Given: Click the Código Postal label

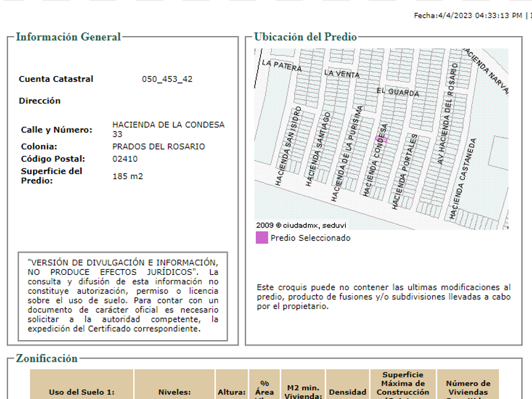Looking at the screenshot, I should [x=53, y=159].
